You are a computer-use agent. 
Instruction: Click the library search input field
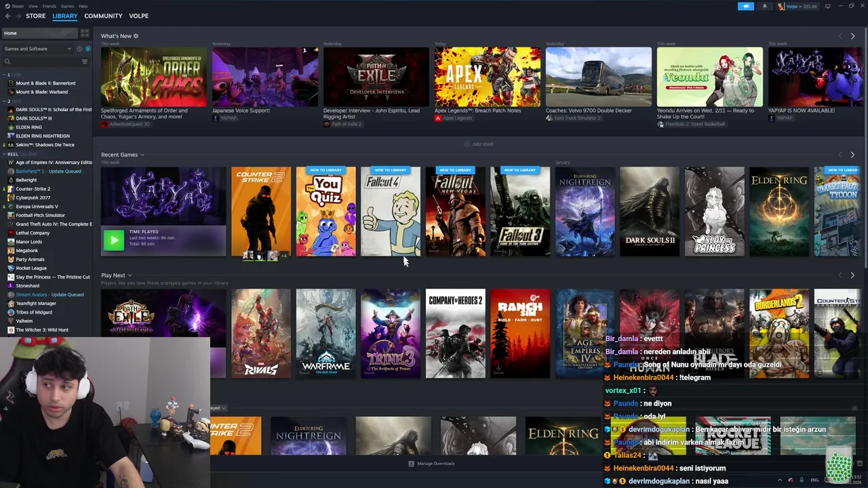coord(45,62)
